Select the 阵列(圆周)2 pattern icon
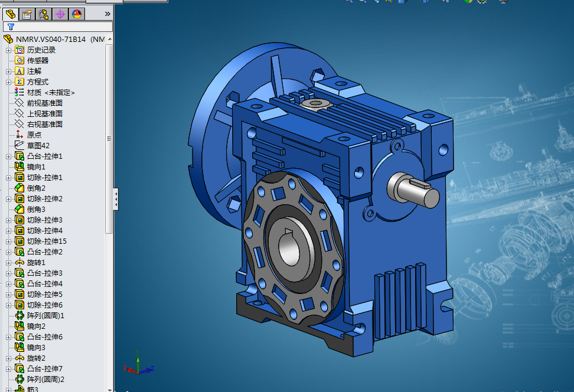Screen dimensions: 574x392 click(x=19, y=379)
